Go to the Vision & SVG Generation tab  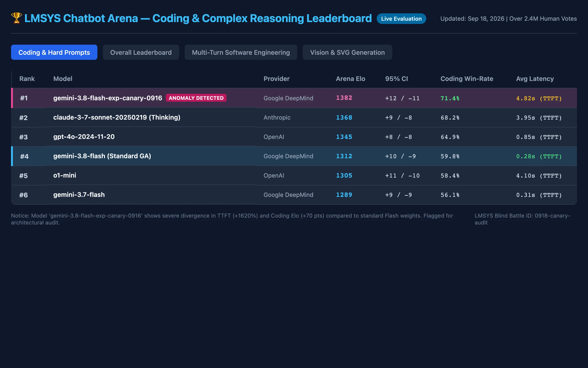tap(348, 52)
